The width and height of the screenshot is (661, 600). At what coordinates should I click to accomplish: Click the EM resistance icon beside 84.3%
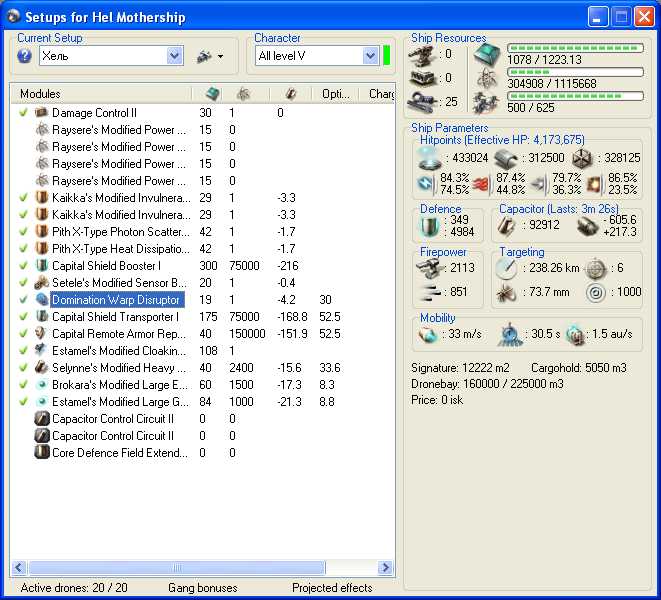point(426,184)
